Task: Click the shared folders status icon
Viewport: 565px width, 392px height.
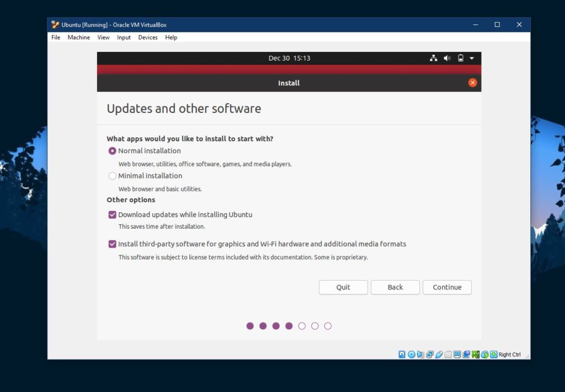Action: pos(448,355)
